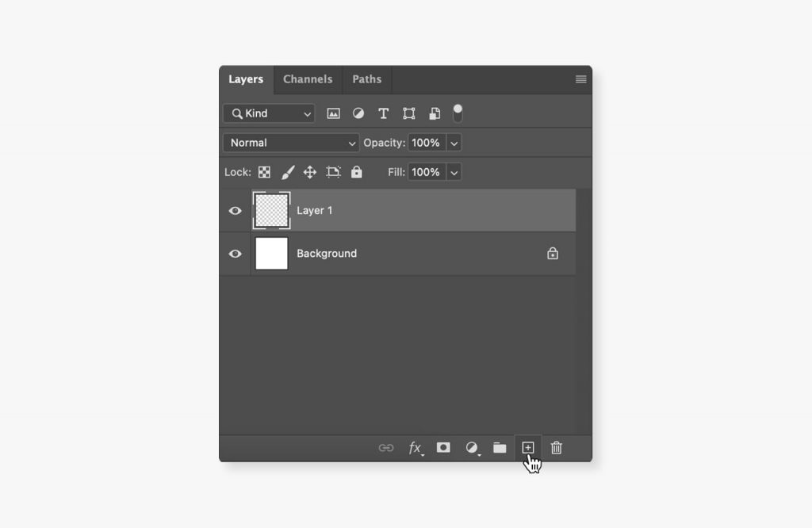The image size is (812, 528).
Task: Switch to the Channels tab
Action: tap(308, 79)
